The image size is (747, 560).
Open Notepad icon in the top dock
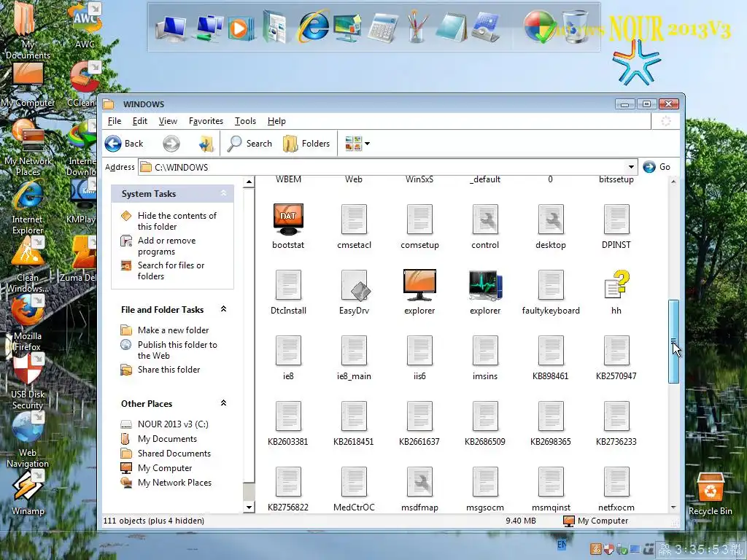coord(450,28)
